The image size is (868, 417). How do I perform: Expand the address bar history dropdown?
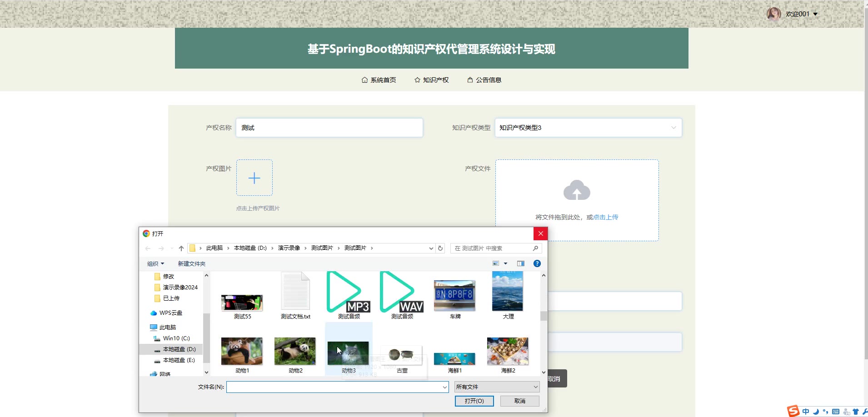[x=431, y=248]
